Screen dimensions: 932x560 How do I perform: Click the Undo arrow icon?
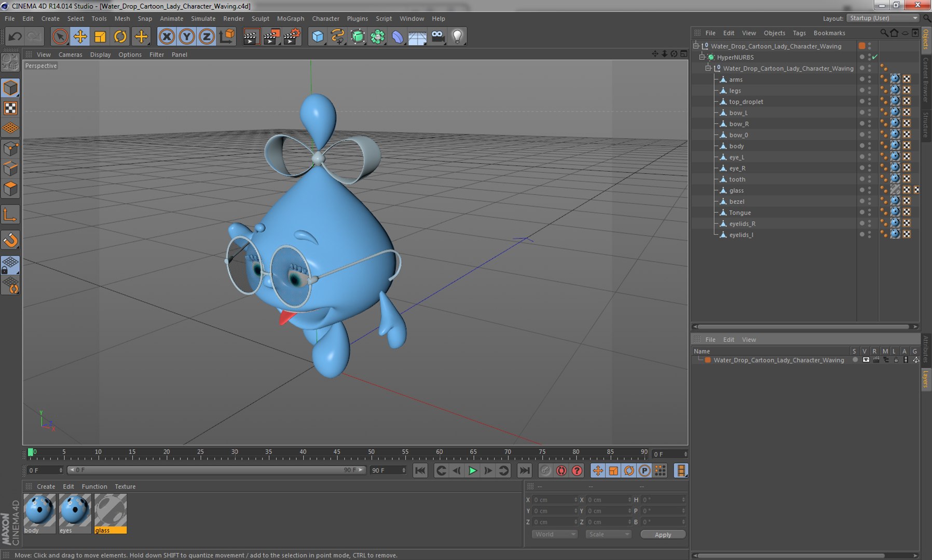click(x=15, y=36)
